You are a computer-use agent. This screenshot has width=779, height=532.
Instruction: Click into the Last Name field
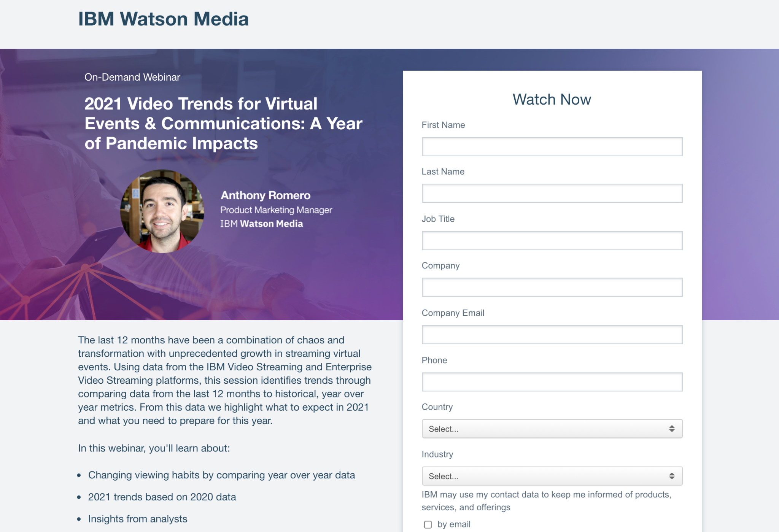coord(552,194)
